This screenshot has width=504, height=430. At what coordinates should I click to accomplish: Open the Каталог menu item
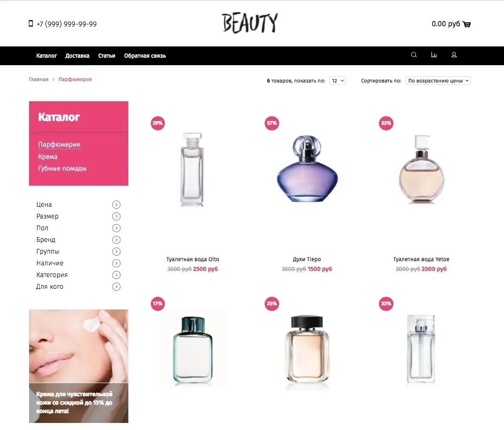coord(47,56)
